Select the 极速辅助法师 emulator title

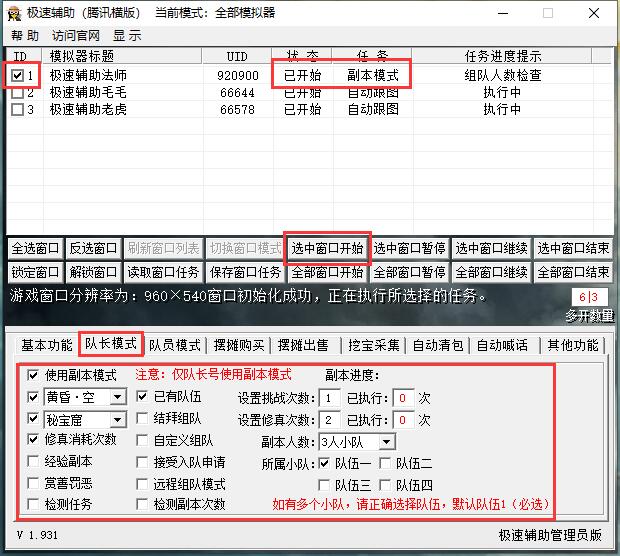coord(88,75)
